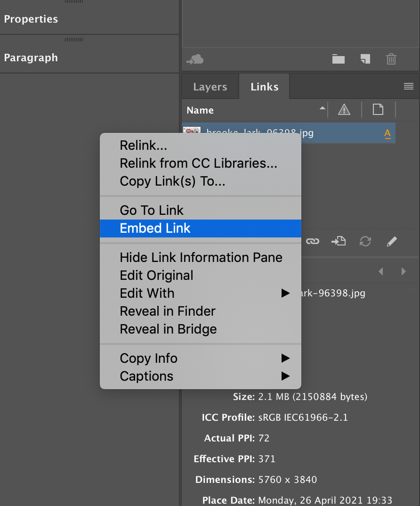Switch to the Layers tab
The image size is (420, 506).
(x=210, y=87)
